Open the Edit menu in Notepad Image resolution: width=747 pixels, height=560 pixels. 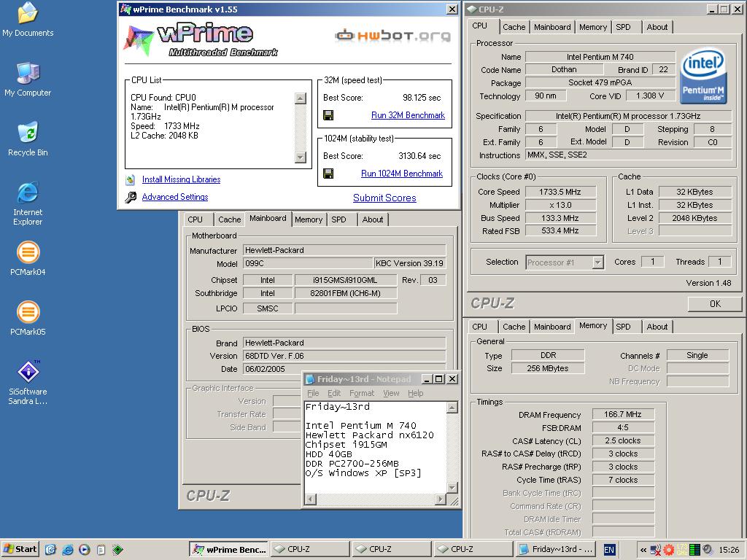coord(334,393)
